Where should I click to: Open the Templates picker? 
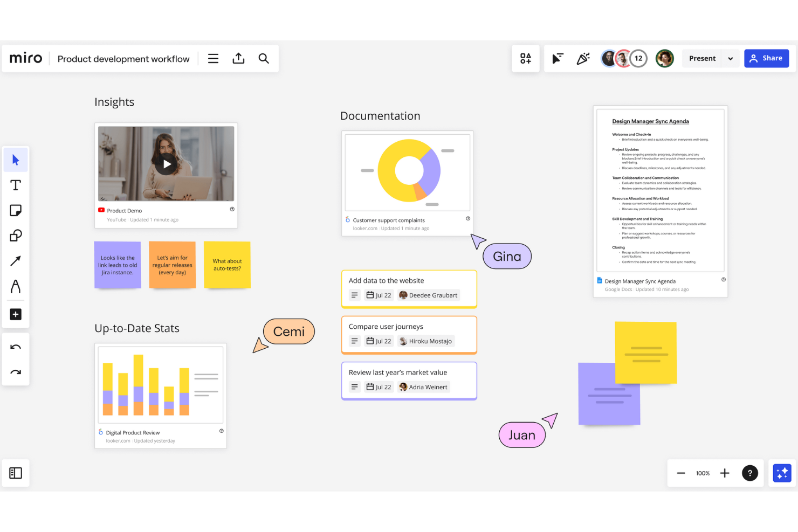pyautogui.click(x=525, y=58)
